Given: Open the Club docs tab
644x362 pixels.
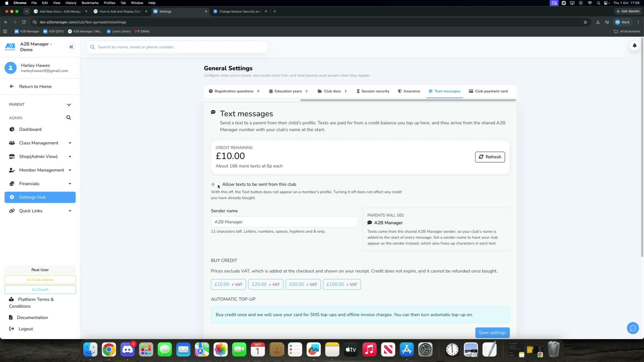Looking at the screenshot, I should click(x=332, y=91).
